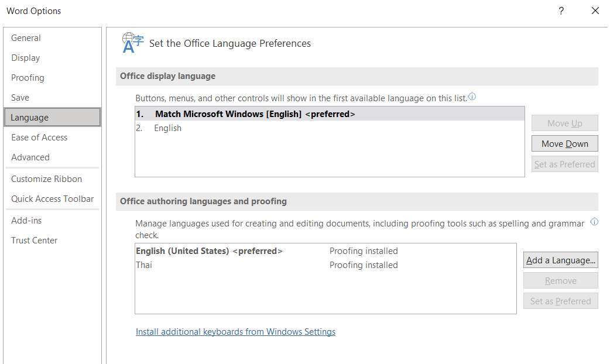
Task: Open the General options category
Action: click(52, 37)
